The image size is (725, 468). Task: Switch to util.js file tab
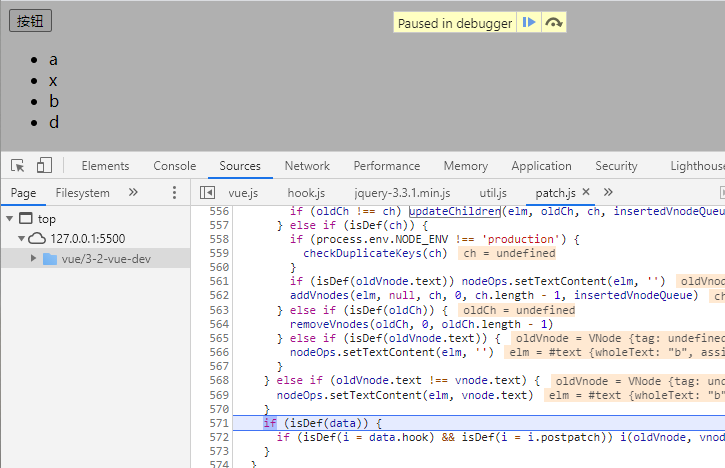pos(493,193)
